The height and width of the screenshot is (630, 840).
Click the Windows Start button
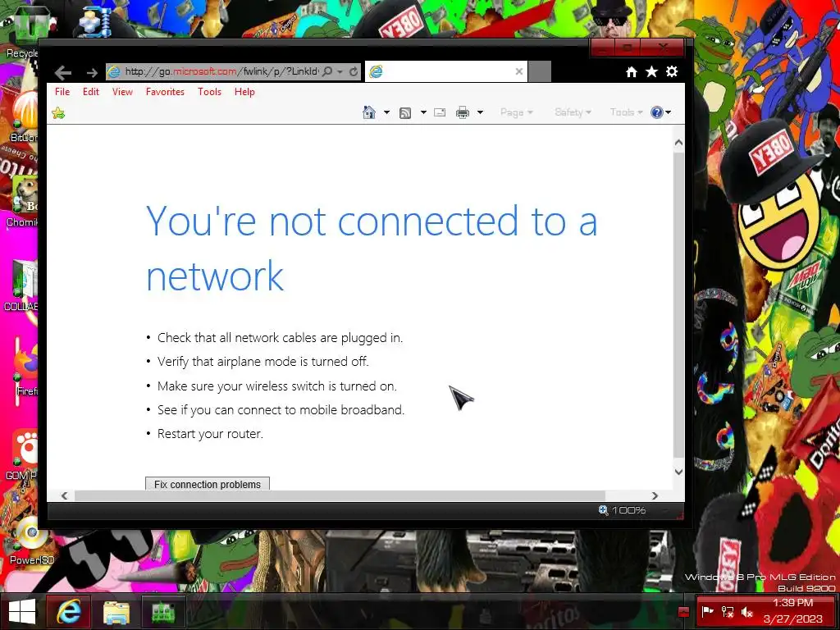coord(22,612)
